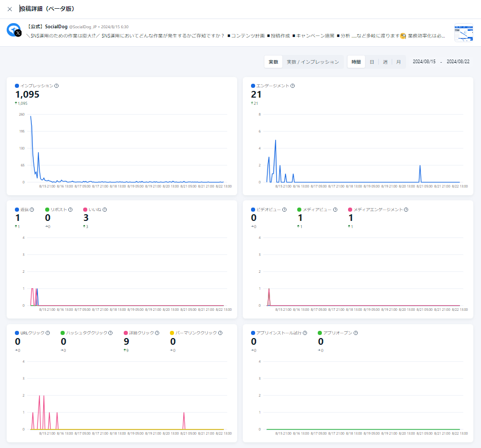Click info icon beside いいね
This screenshot has width=481, height=448.
point(105,210)
